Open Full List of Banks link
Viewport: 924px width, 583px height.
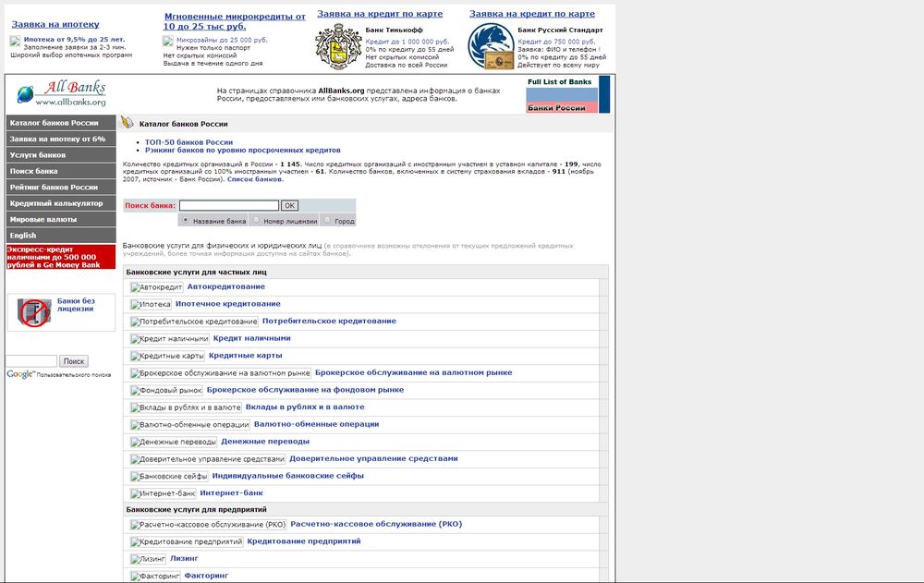[559, 82]
